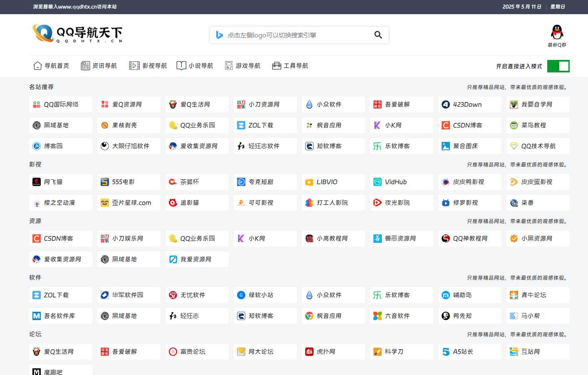Screen dimensions: 588x375
Task: Click the 修罗影视 site icon
Action: point(446,203)
